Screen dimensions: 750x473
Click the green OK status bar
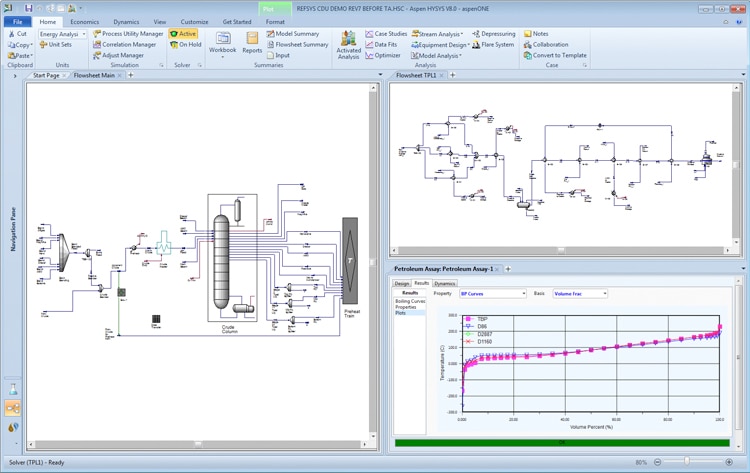(x=562, y=443)
